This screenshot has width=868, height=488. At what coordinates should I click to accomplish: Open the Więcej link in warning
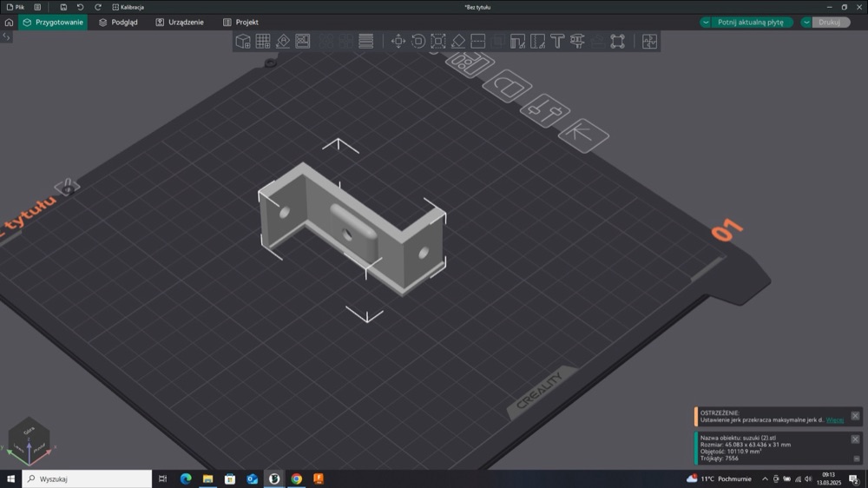point(835,420)
